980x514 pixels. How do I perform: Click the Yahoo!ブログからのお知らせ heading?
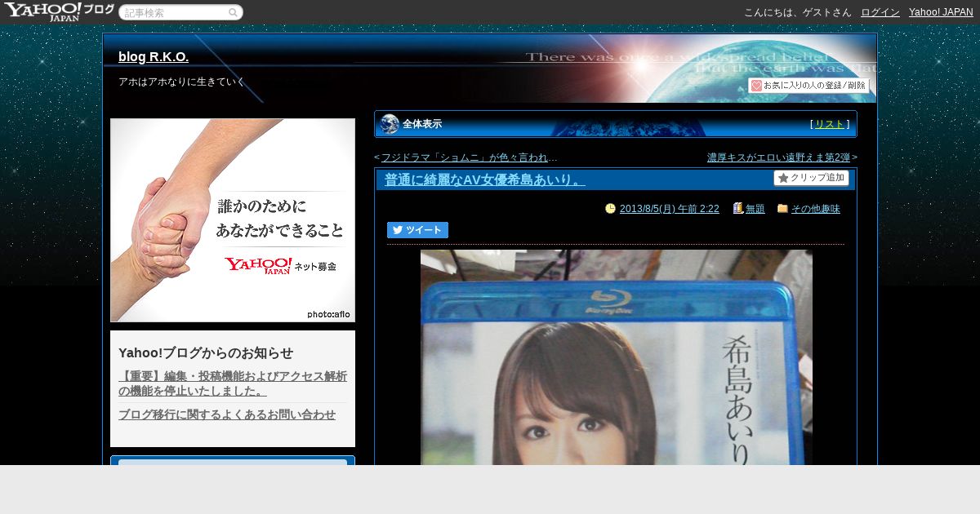point(206,353)
